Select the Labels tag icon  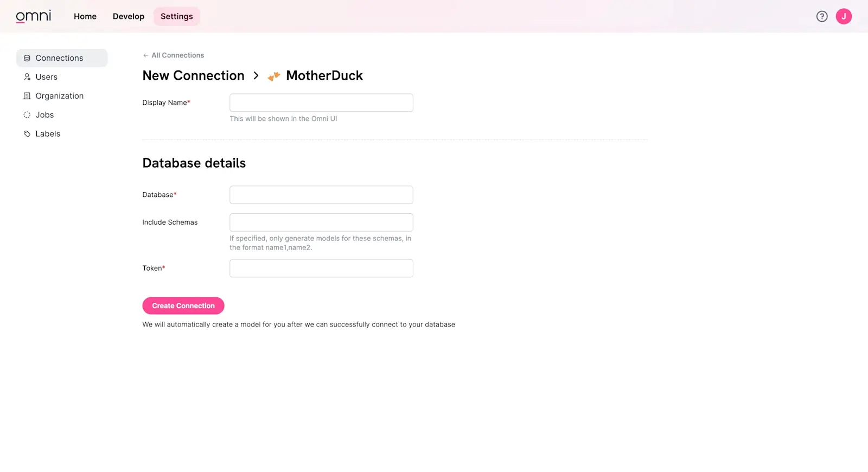coord(27,133)
